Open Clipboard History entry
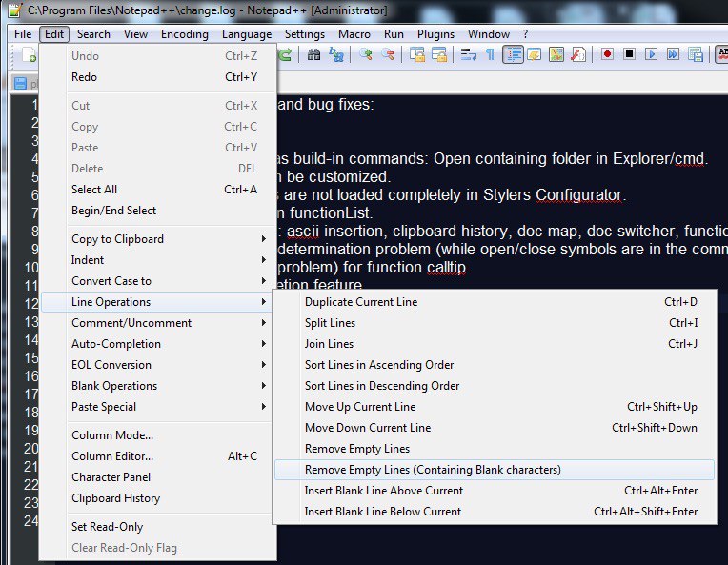Screen dimensions: 728x565 tap(158, 497)
